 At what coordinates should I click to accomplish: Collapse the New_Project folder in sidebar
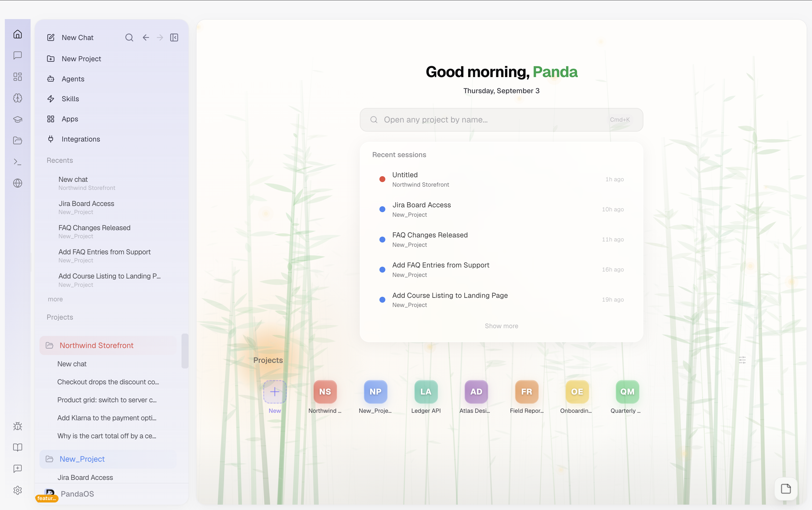[108, 459]
